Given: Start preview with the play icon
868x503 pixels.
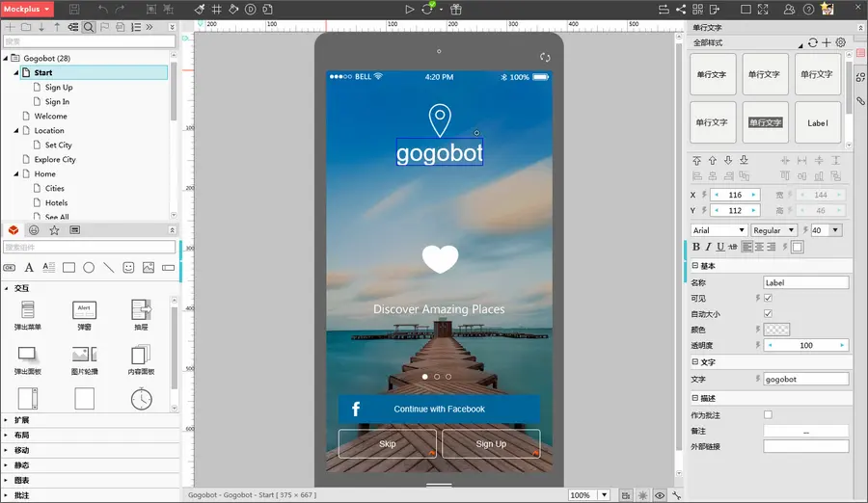Looking at the screenshot, I should pos(409,10).
